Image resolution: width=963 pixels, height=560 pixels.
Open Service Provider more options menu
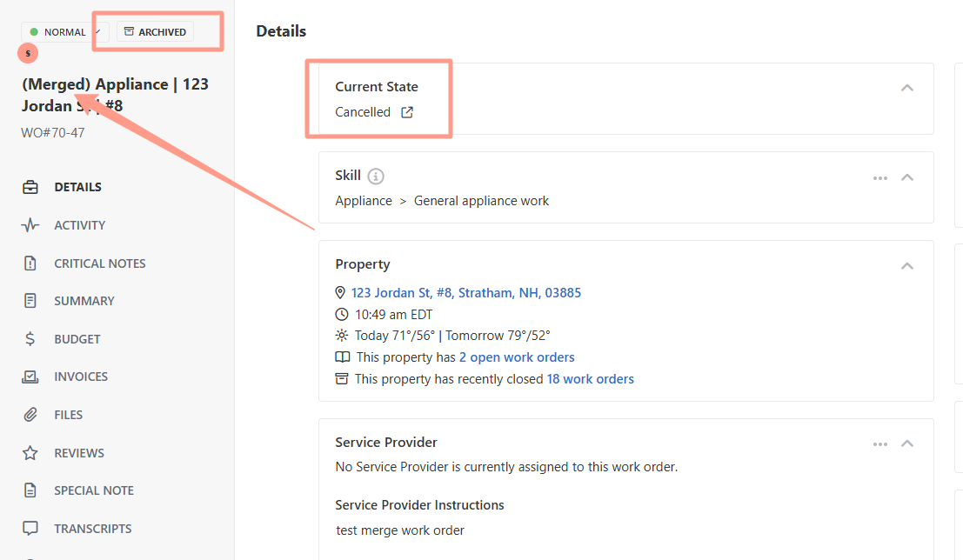click(x=880, y=443)
